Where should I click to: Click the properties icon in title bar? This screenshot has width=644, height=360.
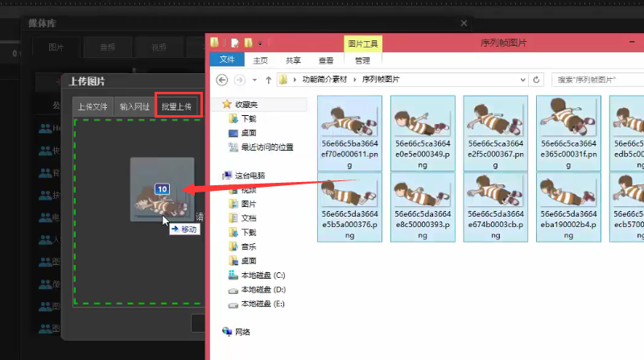pos(235,43)
